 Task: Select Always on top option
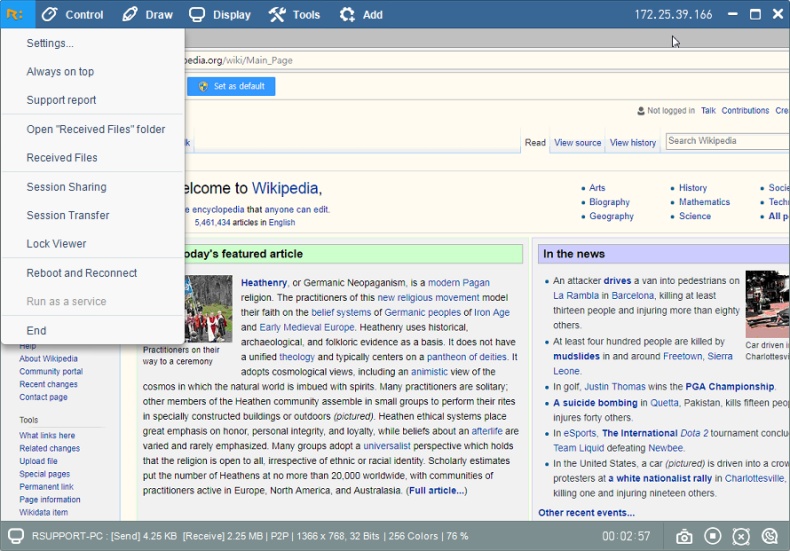coord(93,72)
